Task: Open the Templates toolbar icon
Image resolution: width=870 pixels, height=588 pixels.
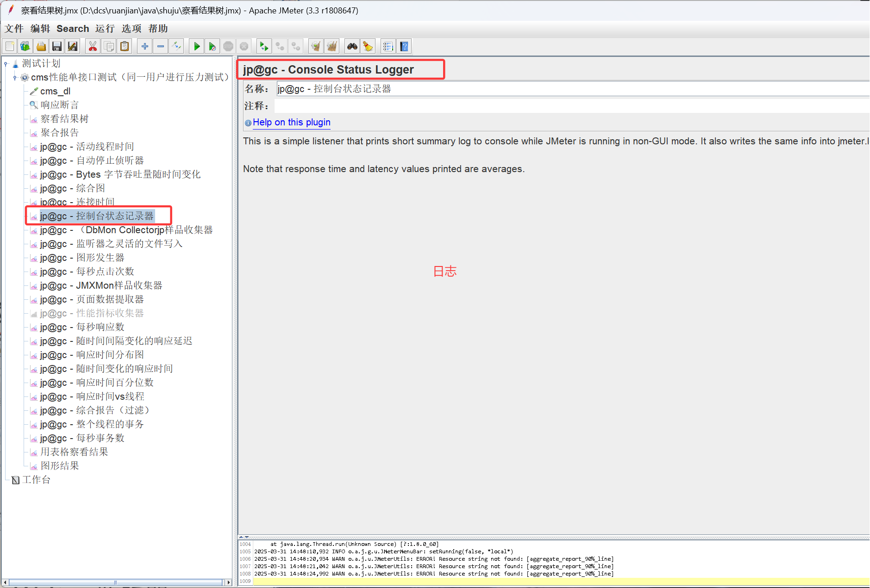Action: [25, 46]
